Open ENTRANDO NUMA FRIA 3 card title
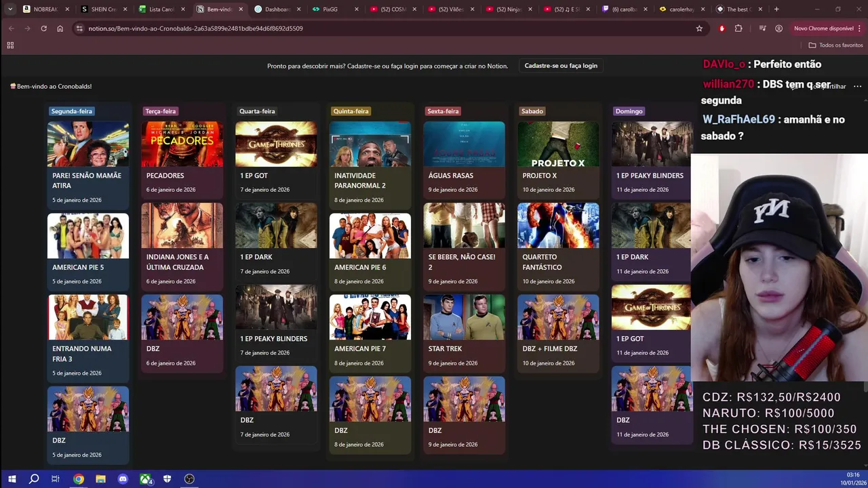Screen dimensions: 868x488 [81, 354]
